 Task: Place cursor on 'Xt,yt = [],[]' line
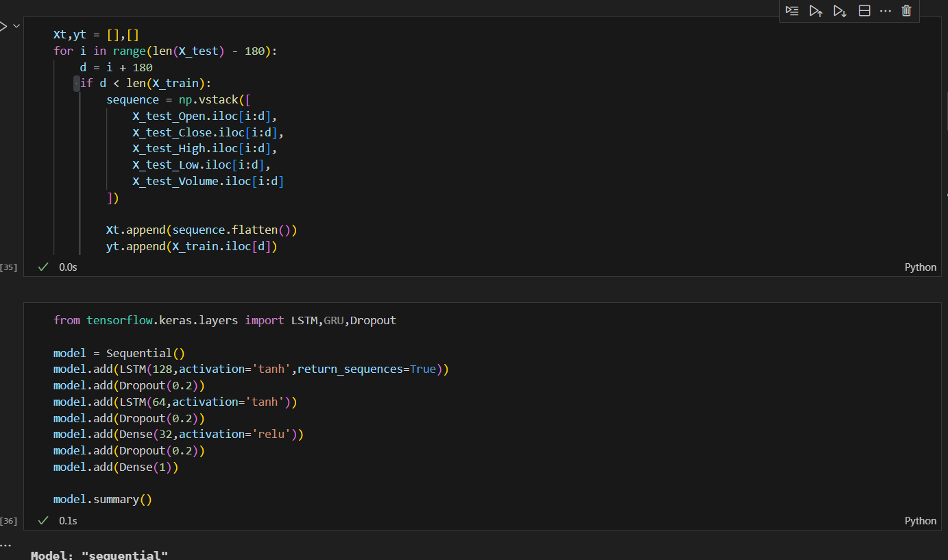(x=97, y=34)
